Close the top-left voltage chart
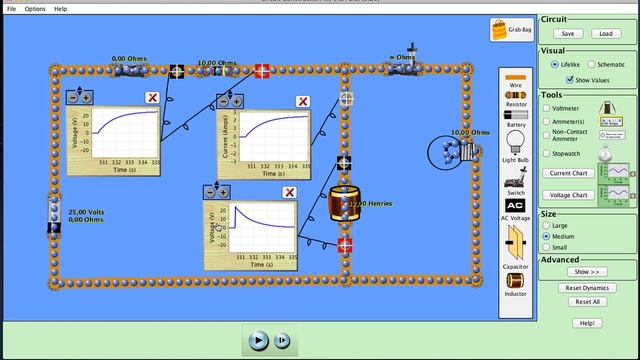640x360 pixels. click(x=152, y=98)
